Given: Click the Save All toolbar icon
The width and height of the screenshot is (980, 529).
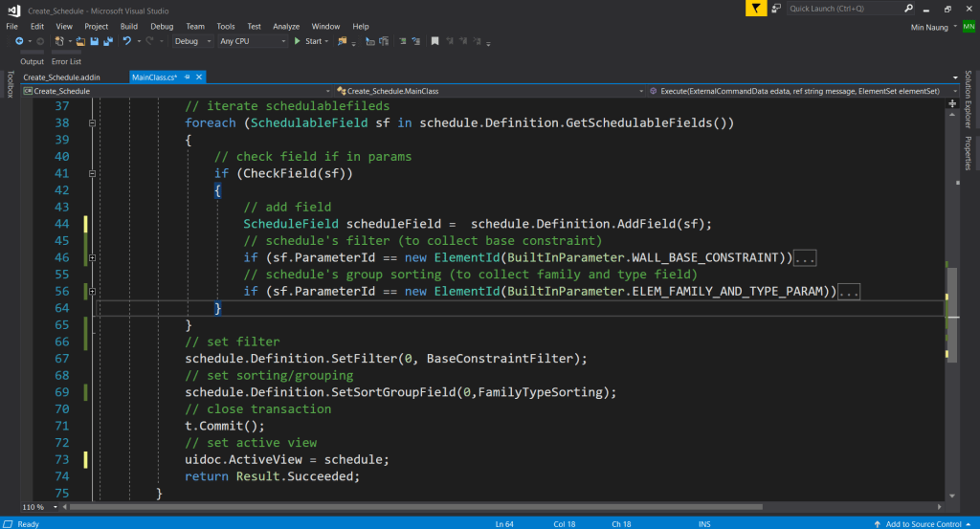Looking at the screenshot, I should 107,41.
